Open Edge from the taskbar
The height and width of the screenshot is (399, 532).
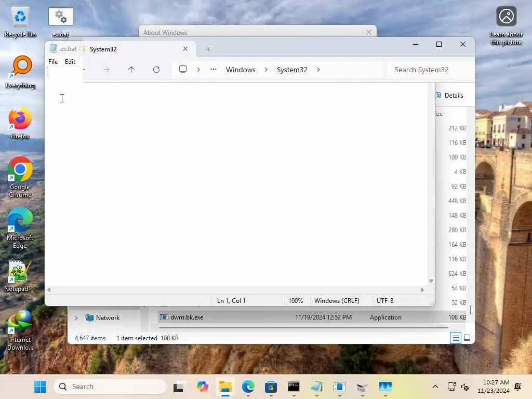click(x=248, y=387)
